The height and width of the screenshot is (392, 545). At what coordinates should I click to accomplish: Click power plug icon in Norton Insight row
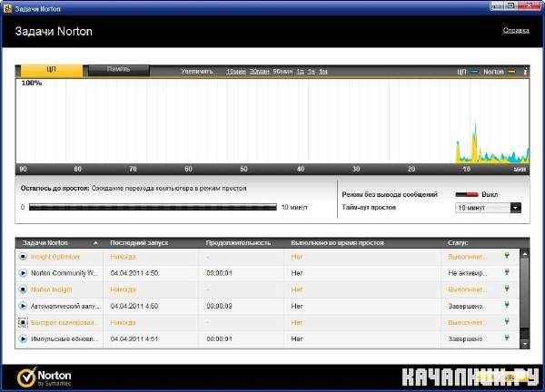coord(507,289)
